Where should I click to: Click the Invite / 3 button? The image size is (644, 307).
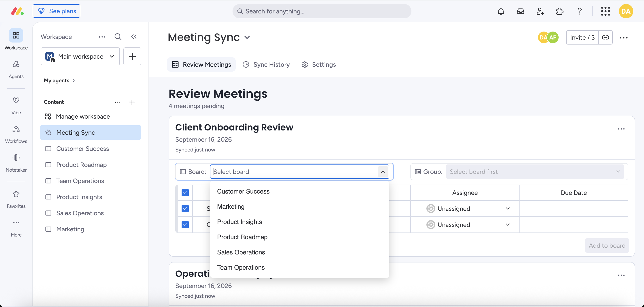click(x=582, y=38)
